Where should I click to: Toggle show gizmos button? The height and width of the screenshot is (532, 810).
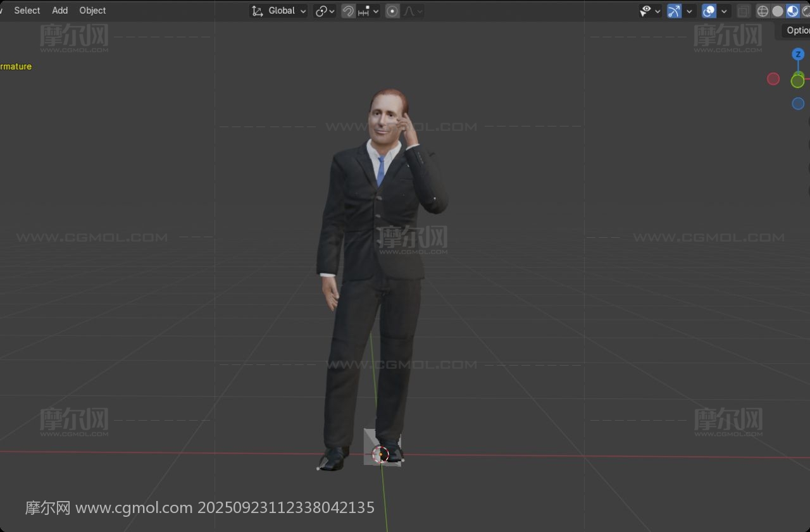[x=675, y=11]
